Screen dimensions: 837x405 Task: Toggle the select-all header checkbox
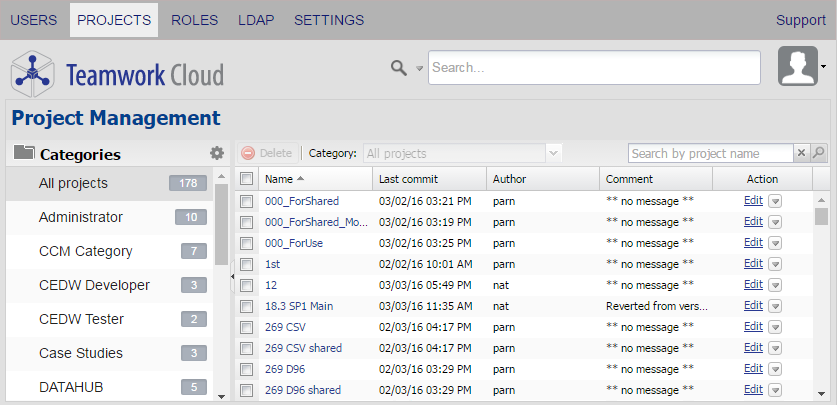(x=246, y=179)
